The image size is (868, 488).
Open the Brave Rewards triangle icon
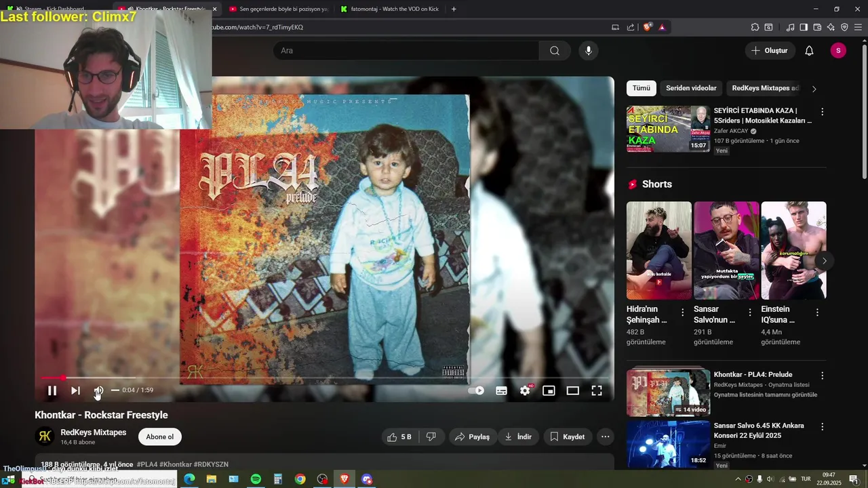[x=662, y=27]
